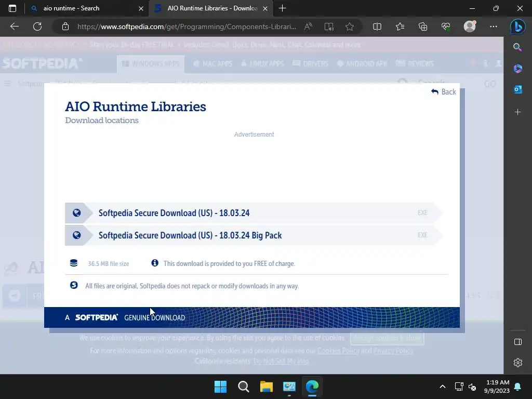Open Outlook sidebar icon
Viewport: 532px width, 399px height.
[x=517, y=89]
